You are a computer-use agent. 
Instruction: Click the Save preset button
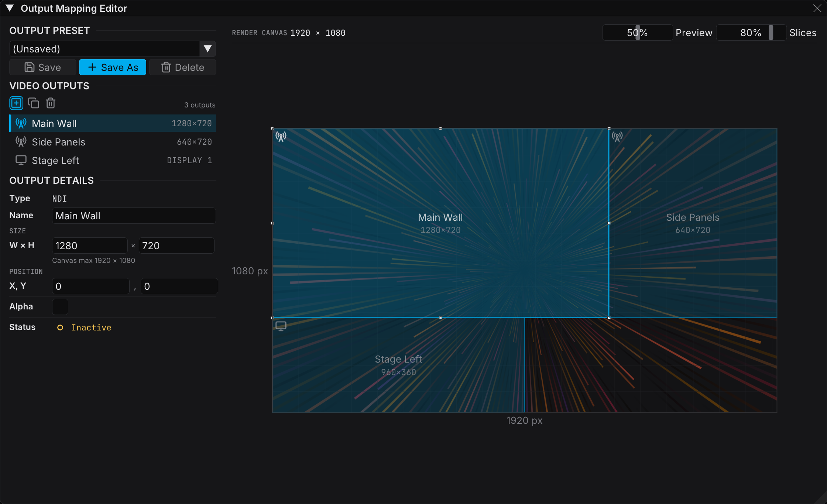[43, 67]
